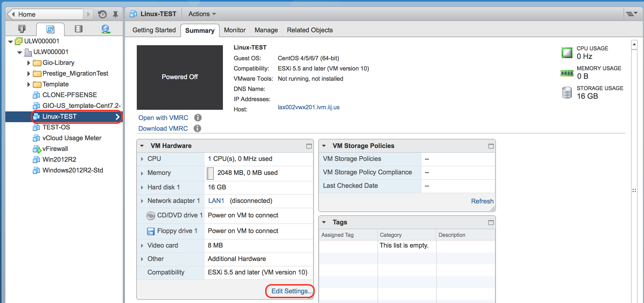Collapse the VM Hardware panel
This screenshot has width=644, height=303.
(x=142, y=146)
